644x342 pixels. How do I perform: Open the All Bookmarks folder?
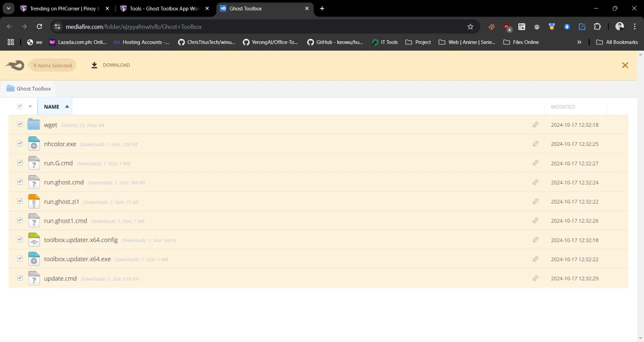(617, 42)
